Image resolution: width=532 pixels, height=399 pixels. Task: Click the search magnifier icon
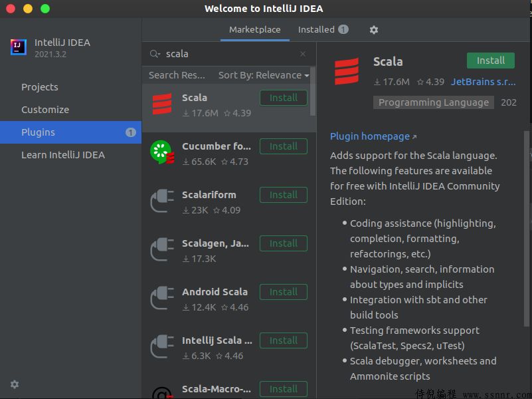pos(155,54)
